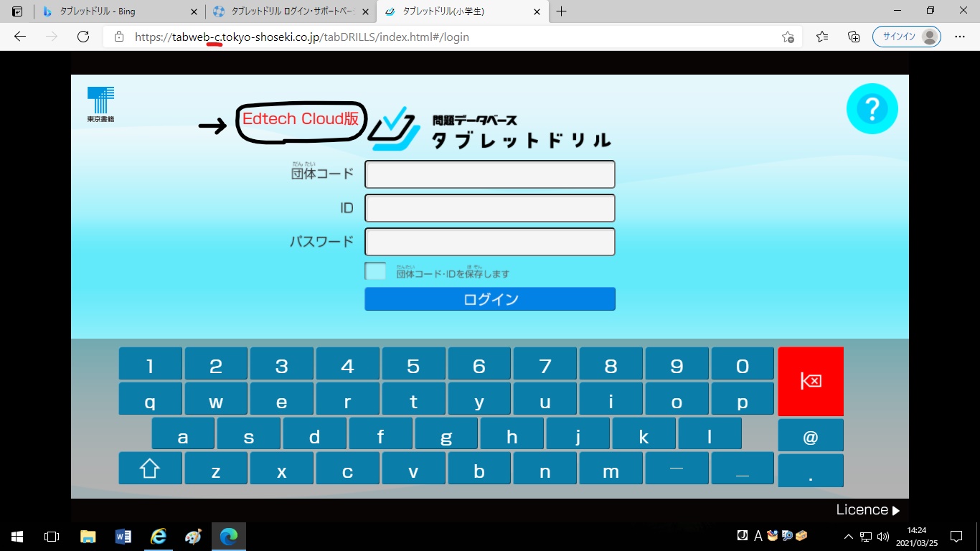This screenshot has width=980, height=551.
Task: Tap the underscore key
Action: click(743, 468)
